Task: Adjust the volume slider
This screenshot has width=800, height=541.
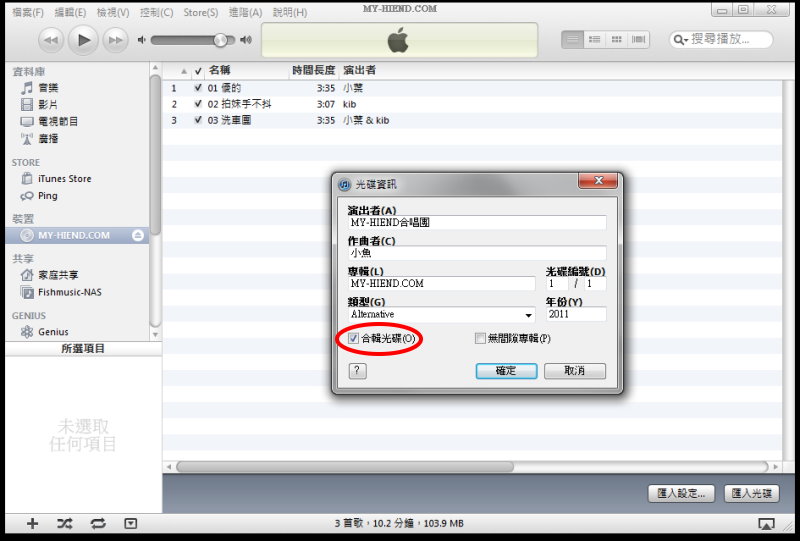Action: (x=219, y=40)
